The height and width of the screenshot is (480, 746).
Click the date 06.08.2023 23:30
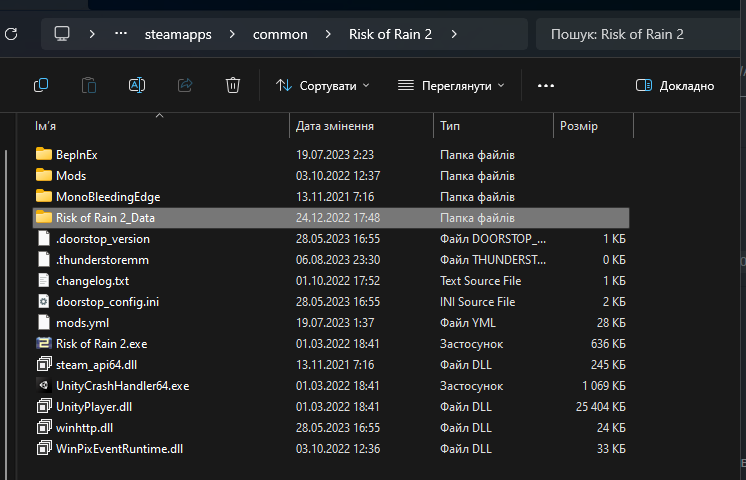[x=338, y=260]
